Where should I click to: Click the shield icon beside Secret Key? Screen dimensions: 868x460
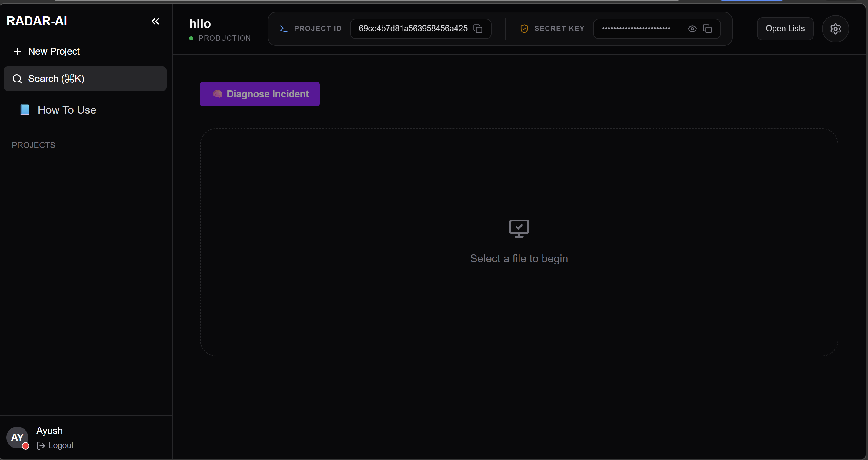coord(524,29)
